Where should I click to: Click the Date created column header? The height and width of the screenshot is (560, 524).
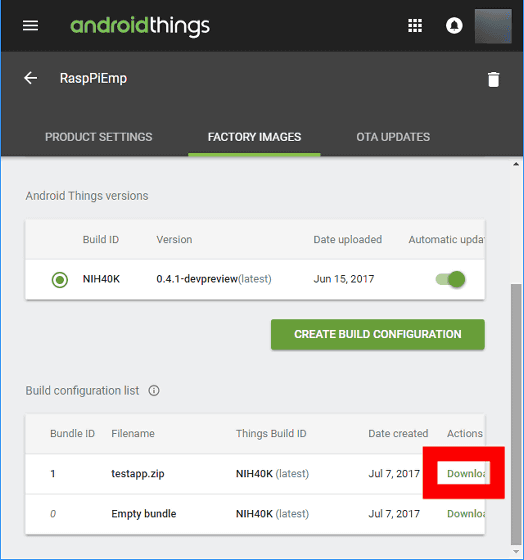(x=398, y=434)
